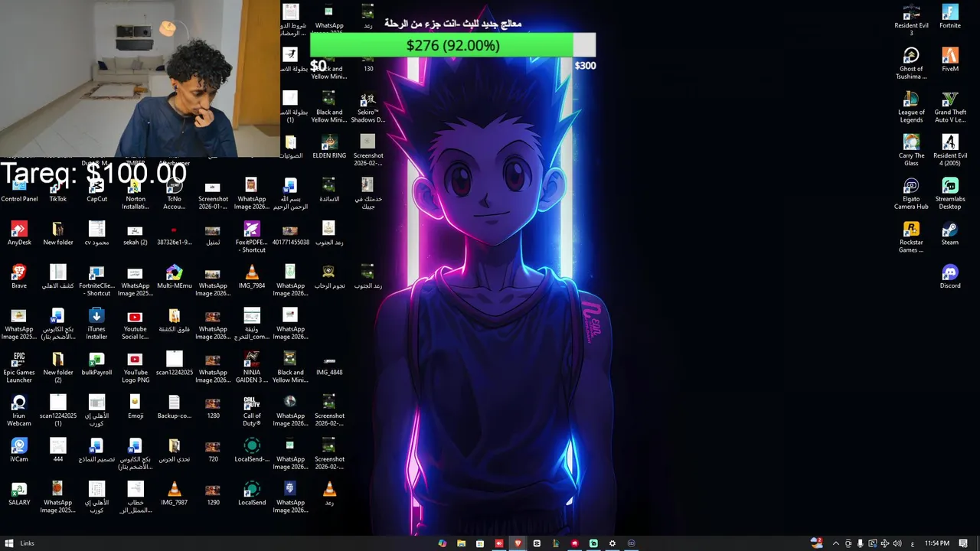This screenshot has height=551, width=980.
Task: Select the Ghost of Tsushima icon
Action: [911, 64]
